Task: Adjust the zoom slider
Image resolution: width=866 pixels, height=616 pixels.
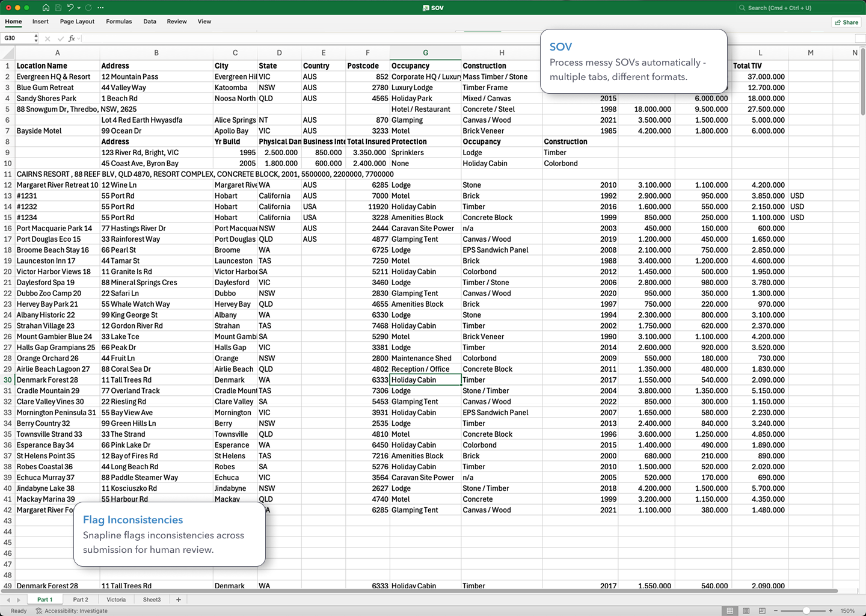Action: pos(806,611)
